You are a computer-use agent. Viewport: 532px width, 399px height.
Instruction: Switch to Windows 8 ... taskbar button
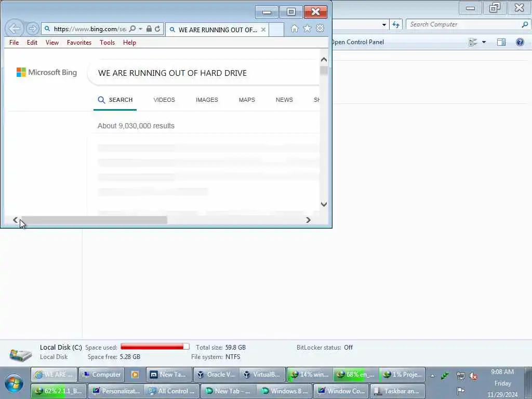point(284,391)
